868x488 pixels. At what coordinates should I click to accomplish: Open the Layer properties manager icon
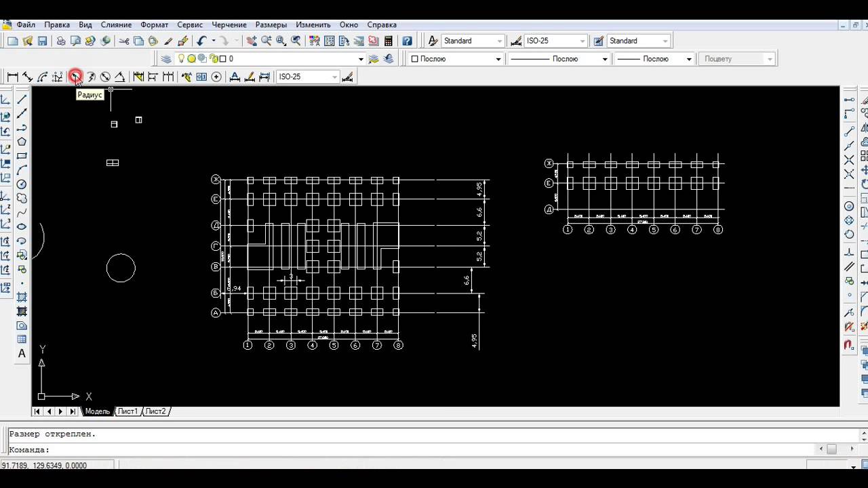[x=166, y=59]
